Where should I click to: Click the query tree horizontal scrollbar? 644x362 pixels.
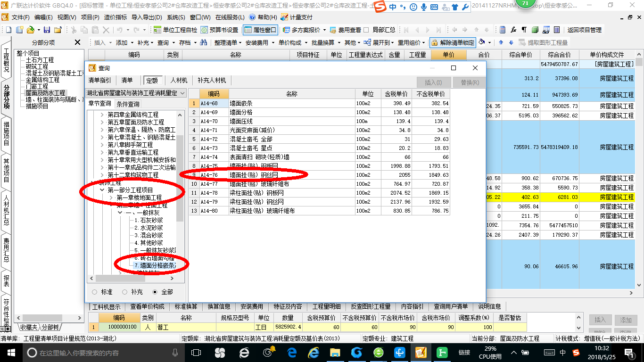(x=132, y=279)
